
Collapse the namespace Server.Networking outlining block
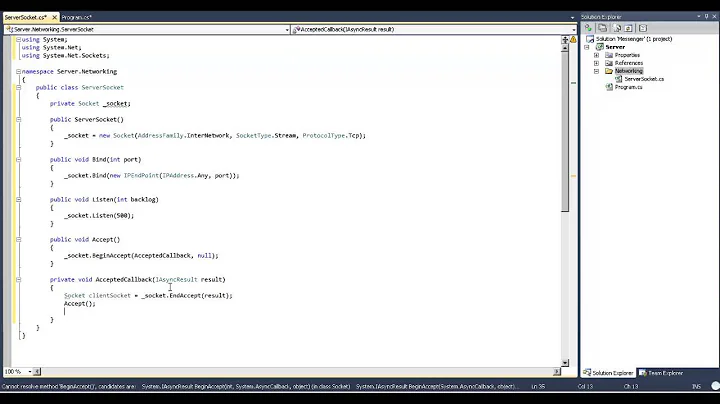pos(18,72)
